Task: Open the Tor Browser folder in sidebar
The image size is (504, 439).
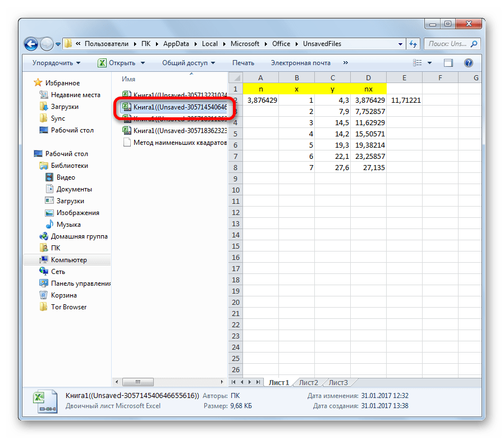Action: coord(68,307)
